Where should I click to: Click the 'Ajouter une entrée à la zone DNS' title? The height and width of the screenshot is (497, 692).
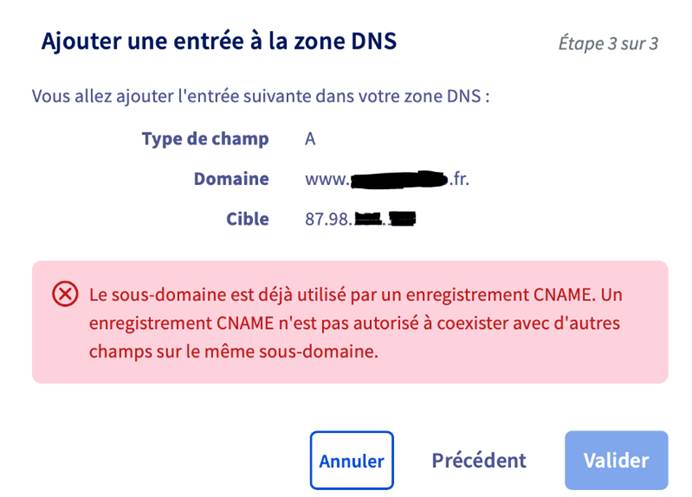click(x=219, y=41)
